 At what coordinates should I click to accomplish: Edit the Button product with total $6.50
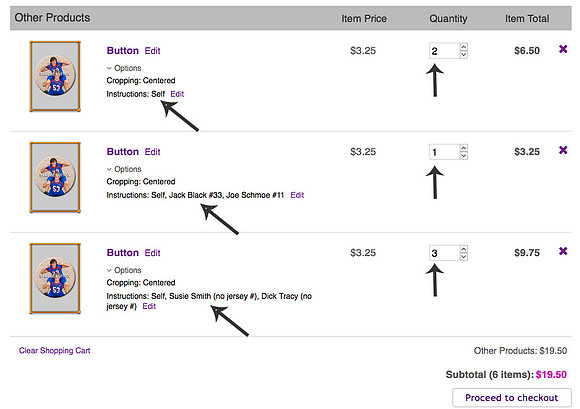(152, 51)
